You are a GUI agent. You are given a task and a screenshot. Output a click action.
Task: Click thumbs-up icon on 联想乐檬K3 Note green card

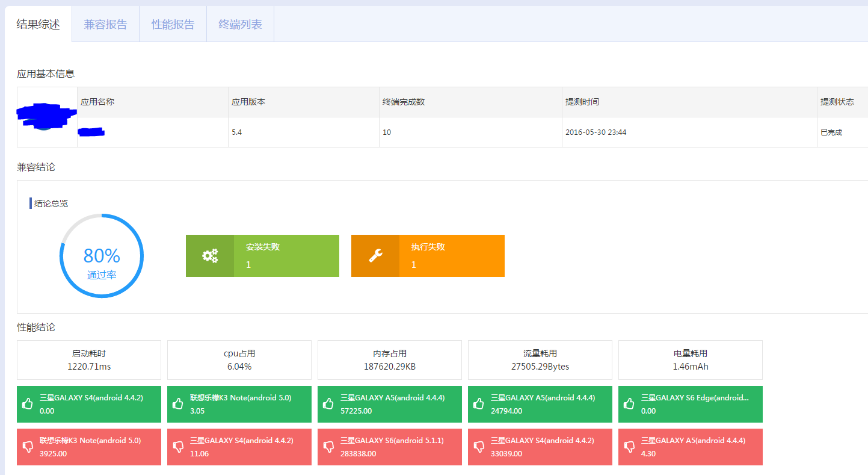coord(177,404)
